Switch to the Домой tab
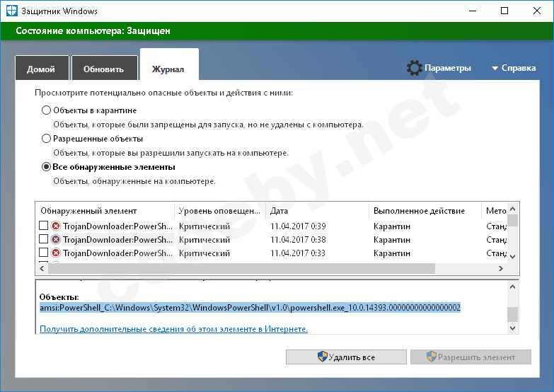The image size is (554, 392). pyautogui.click(x=42, y=68)
